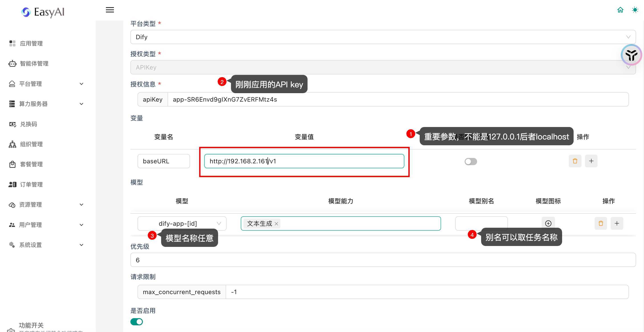Image resolution: width=644 pixels, height=332 pixels.
Task: Expand the 资源管理 sidebar menu
Action: coord(46,205)
